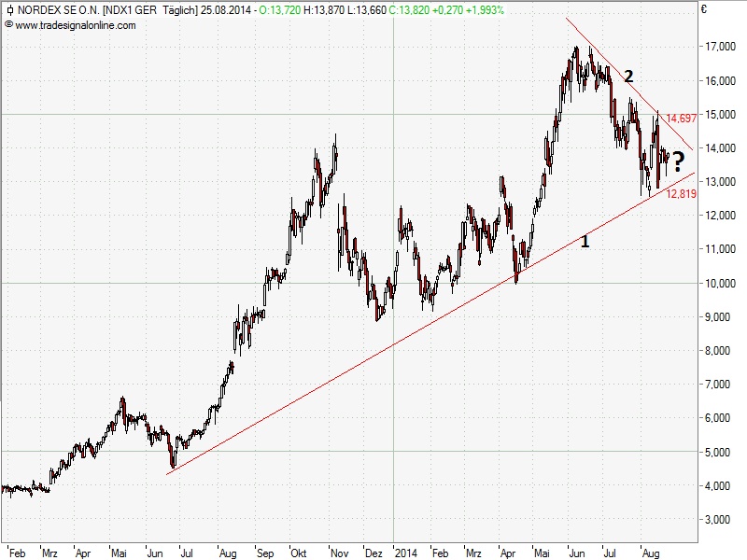The height and width of the screenshot is (560, 747).
Task: Click the 10,000 price axis label
Action: click(x=720, y=284)
